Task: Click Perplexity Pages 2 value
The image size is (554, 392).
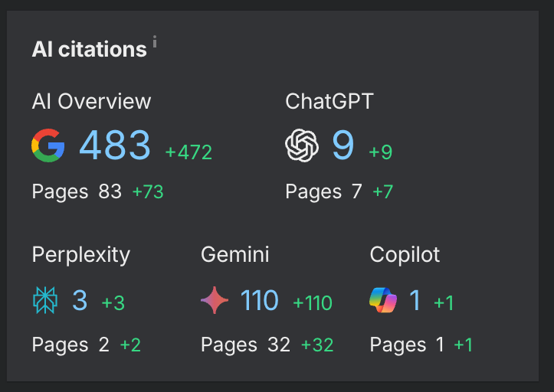Action: pos(104,345)
